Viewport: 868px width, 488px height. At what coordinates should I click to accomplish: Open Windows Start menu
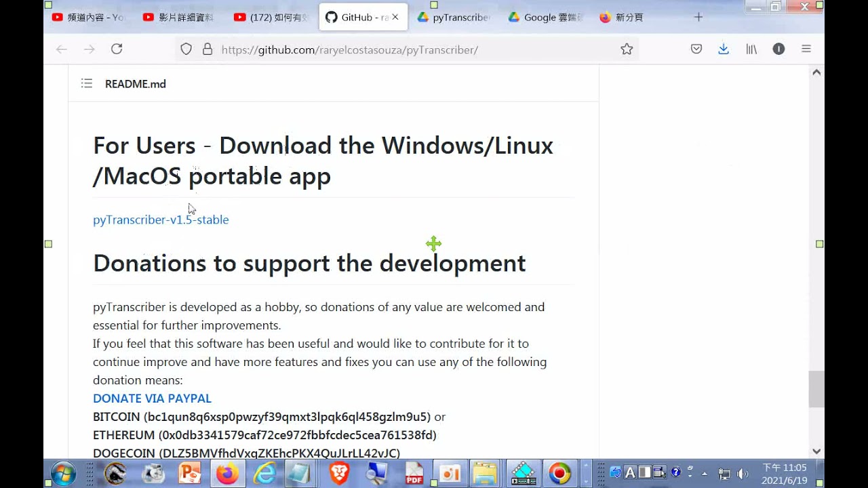coord(63,473)
